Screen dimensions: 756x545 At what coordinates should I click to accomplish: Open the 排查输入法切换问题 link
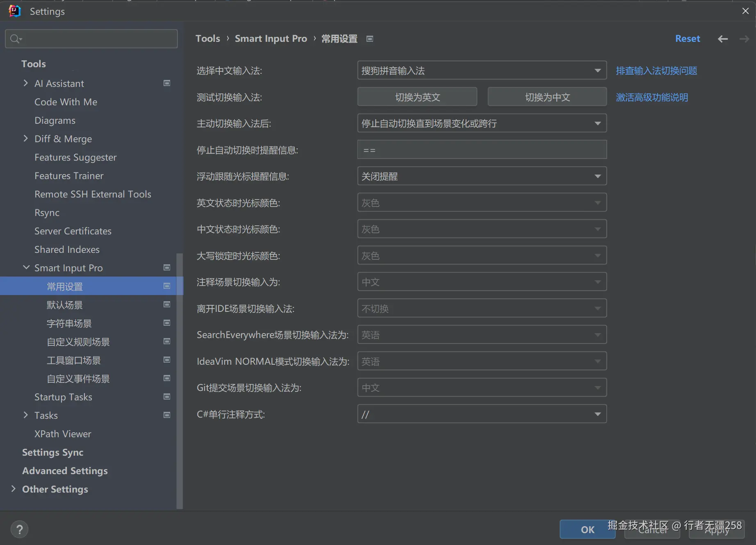pyautogui.click(x=656, y=70)
